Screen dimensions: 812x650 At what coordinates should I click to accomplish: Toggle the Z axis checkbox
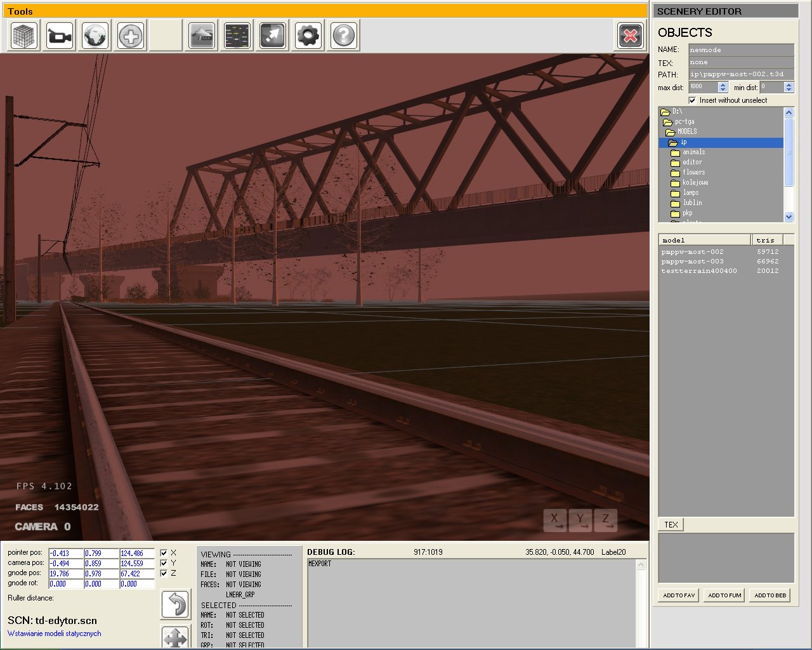[x=164, y=573]
